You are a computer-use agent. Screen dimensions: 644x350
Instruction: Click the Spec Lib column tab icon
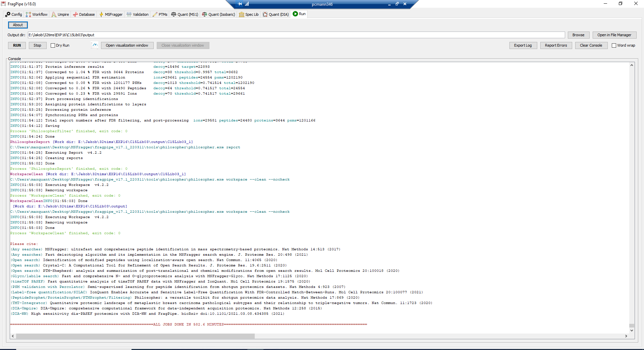click(x=242, y=14)
